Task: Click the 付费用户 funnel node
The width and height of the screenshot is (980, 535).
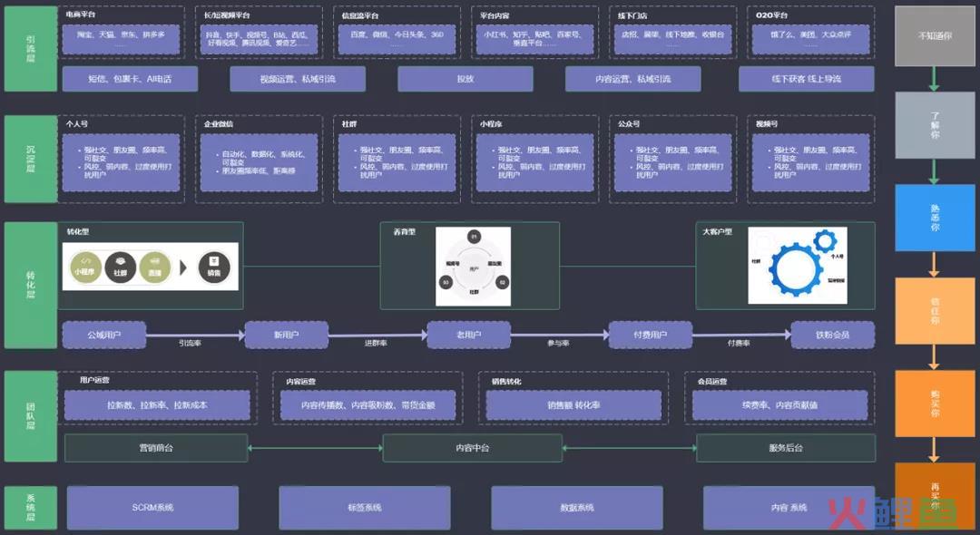Action: [651, 335]
